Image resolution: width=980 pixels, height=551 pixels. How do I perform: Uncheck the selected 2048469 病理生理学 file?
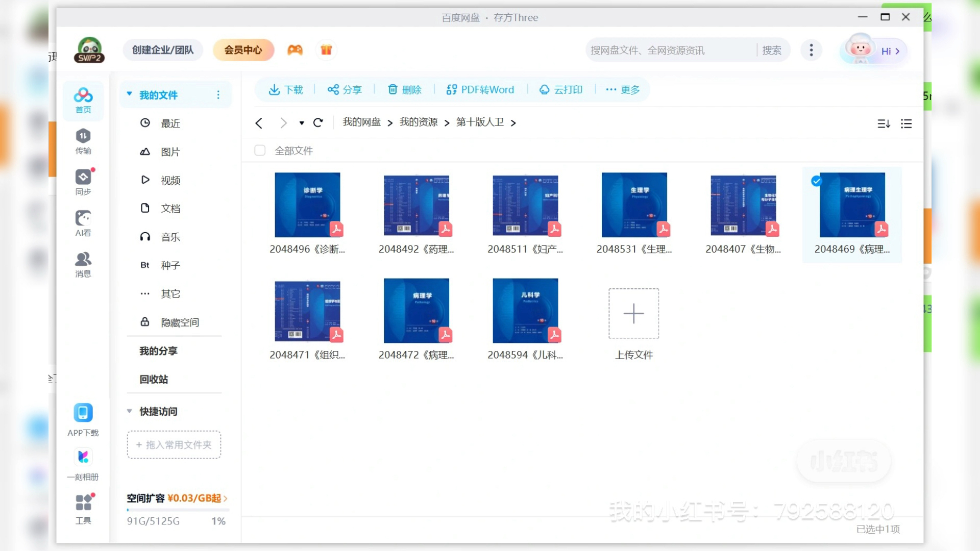coord(817,181)
